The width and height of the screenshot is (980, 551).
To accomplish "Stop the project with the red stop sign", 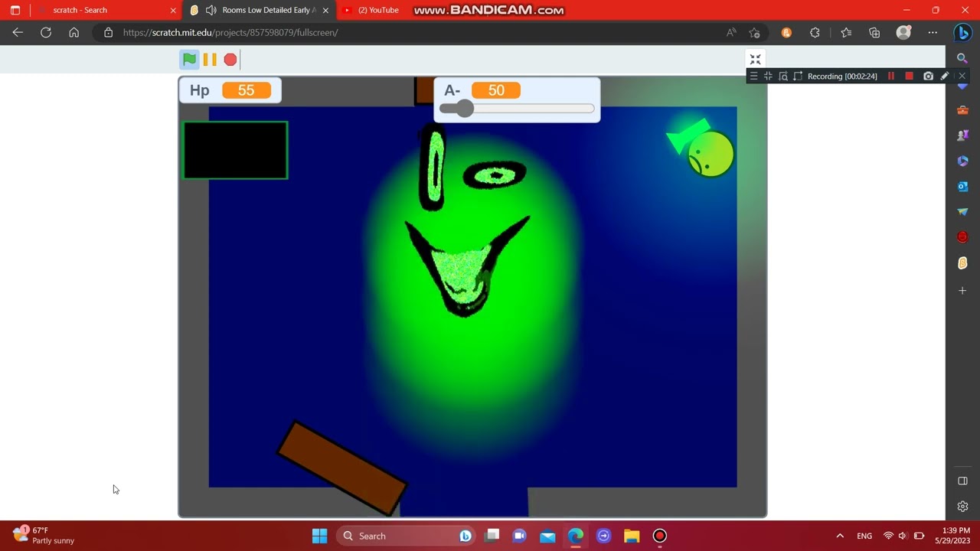I will click(x=230, y=60).
